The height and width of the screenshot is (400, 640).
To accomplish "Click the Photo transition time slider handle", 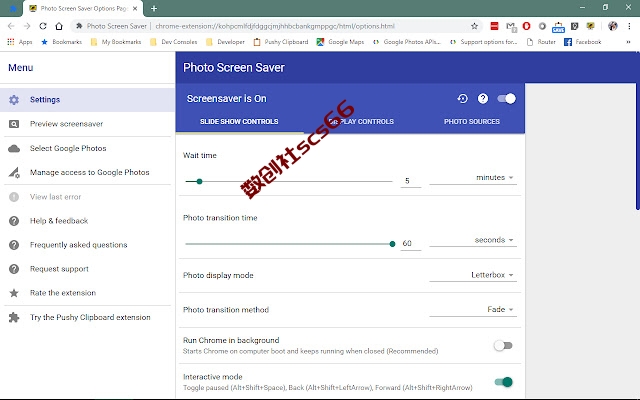I will click(392, 244).
